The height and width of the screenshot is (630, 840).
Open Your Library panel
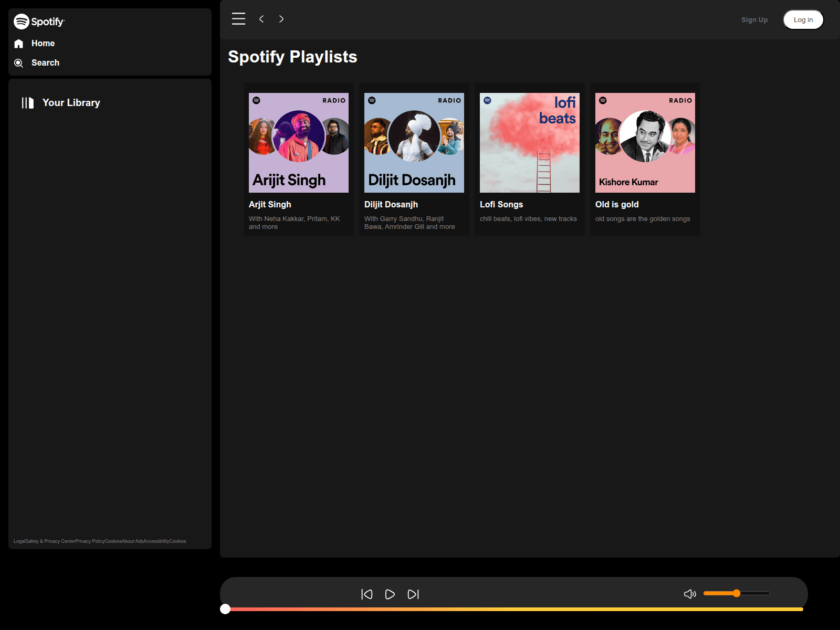tap(71, 102)
